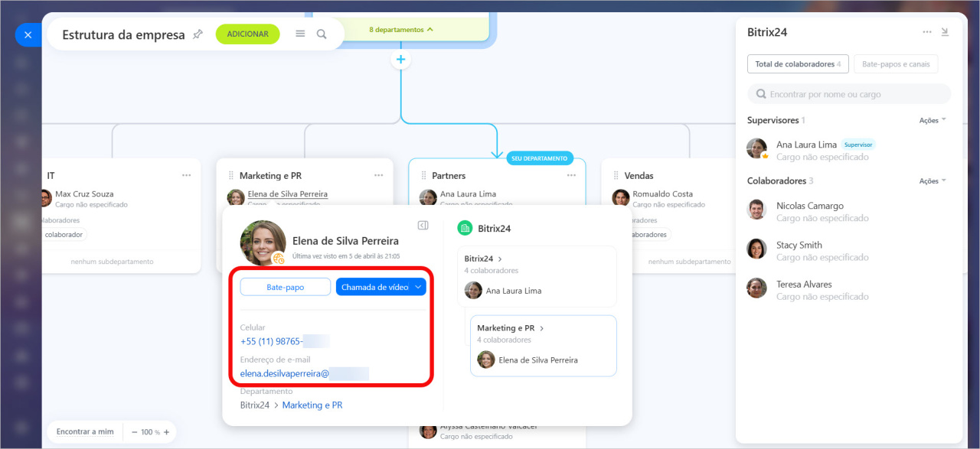Viewport: 980px width, 449px height.
Task: Open the IT department options menu
Action: pos(186,175)
